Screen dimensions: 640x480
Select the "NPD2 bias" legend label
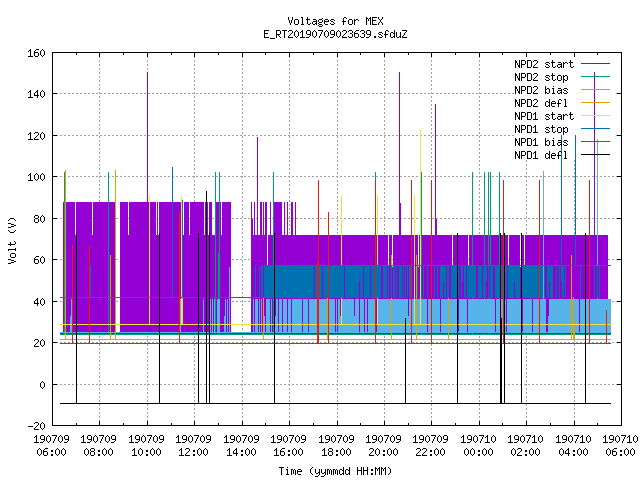(541, 90)
